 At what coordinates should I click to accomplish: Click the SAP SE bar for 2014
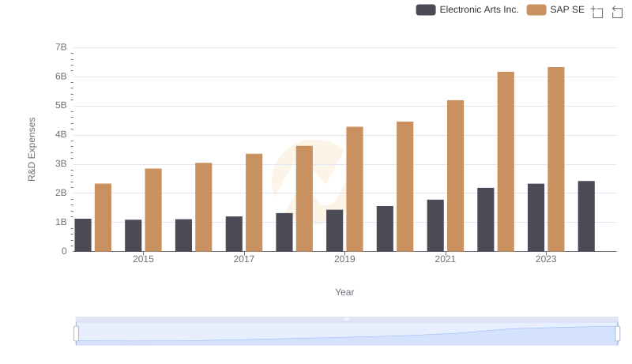pos(103,218)
